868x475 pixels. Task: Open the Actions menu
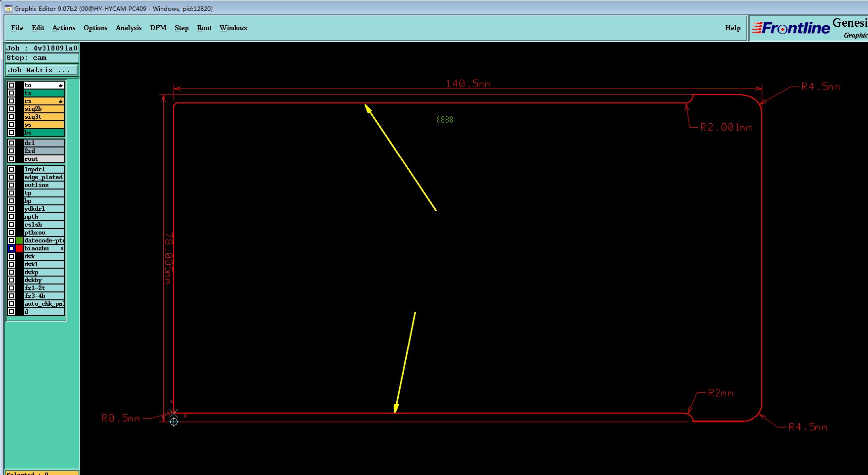pyautogui.click(x=64, y=28)
